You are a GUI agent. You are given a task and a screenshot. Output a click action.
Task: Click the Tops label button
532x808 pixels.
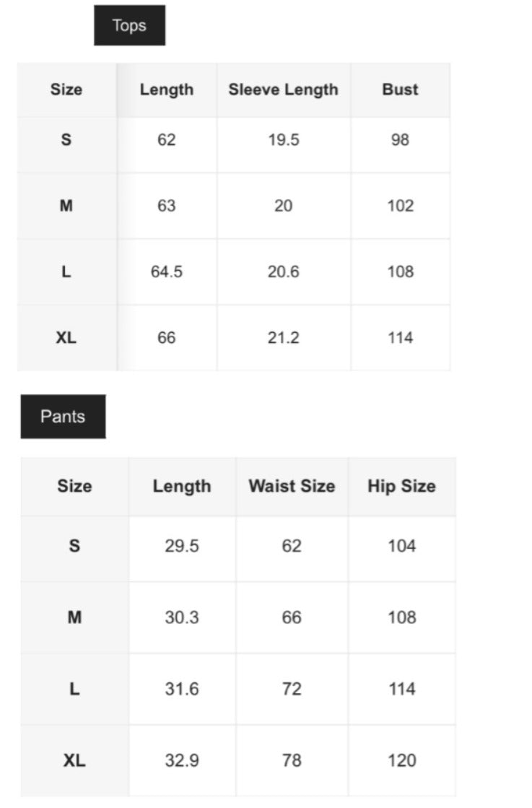click(129, 26)
